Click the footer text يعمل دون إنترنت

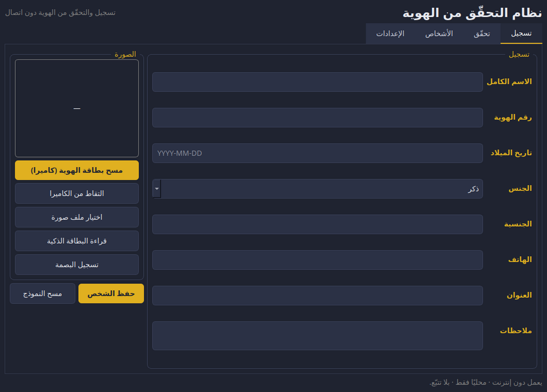click(x=517, y=383)
